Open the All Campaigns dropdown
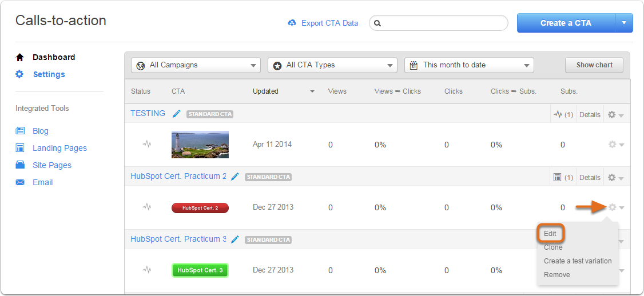 tap(196, 65)
